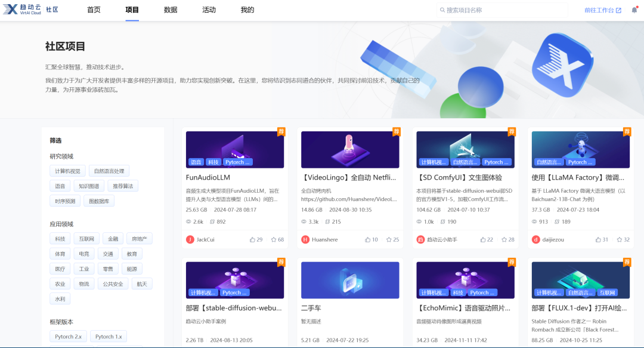
Task: Click the 互联网 tag on FLUX.1-dev card
Action: pyautogui.click(x=607, y=292)
